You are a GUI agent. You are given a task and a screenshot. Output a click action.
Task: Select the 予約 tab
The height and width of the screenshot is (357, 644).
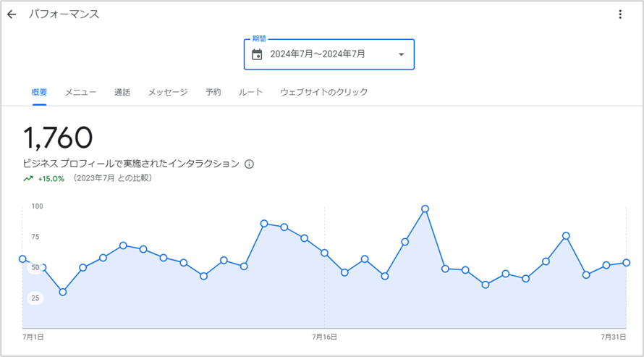213,92
